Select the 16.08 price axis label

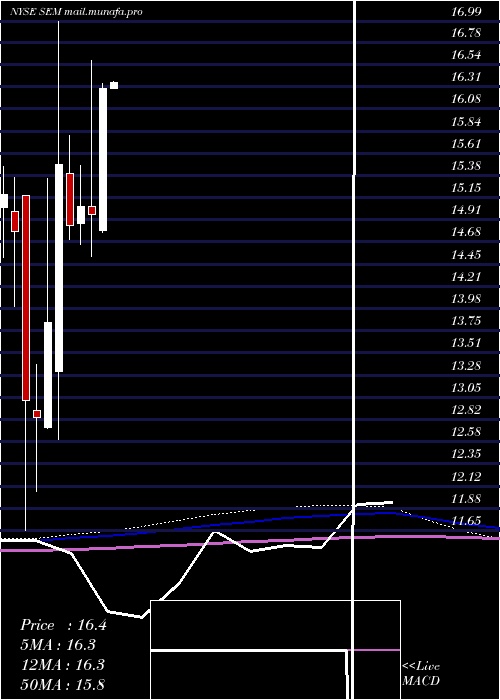tap(466, 99)
